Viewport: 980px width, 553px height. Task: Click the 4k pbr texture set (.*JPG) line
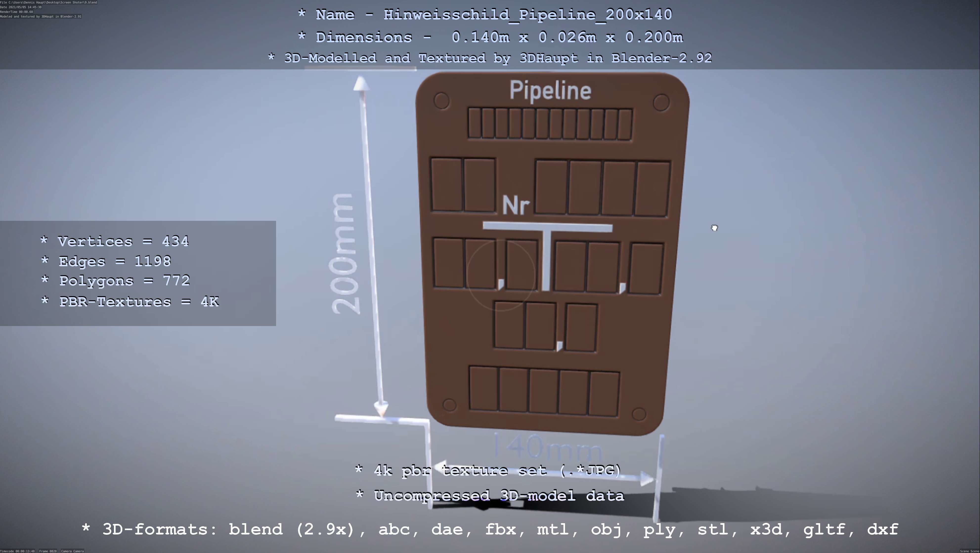click(x=488, y=471)
